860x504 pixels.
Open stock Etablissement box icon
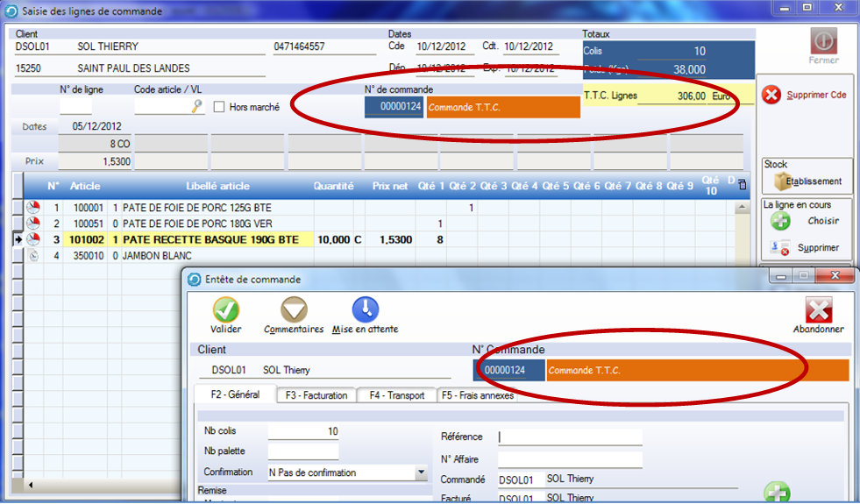[781, 181]
